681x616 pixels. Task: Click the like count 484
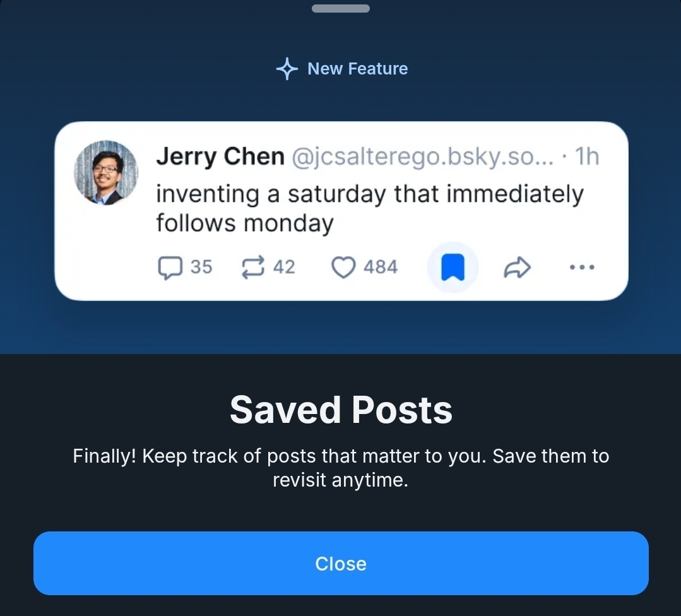coord(381,268)
